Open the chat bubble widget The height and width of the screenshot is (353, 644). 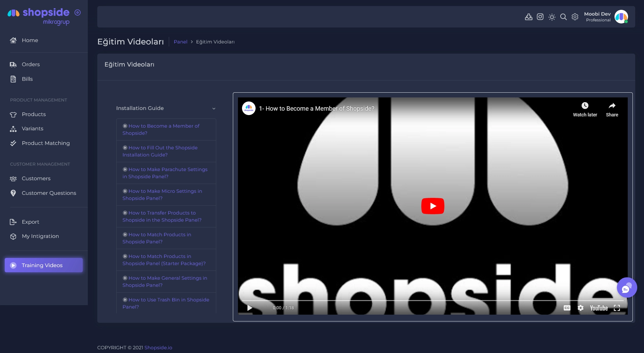(627, 288)
